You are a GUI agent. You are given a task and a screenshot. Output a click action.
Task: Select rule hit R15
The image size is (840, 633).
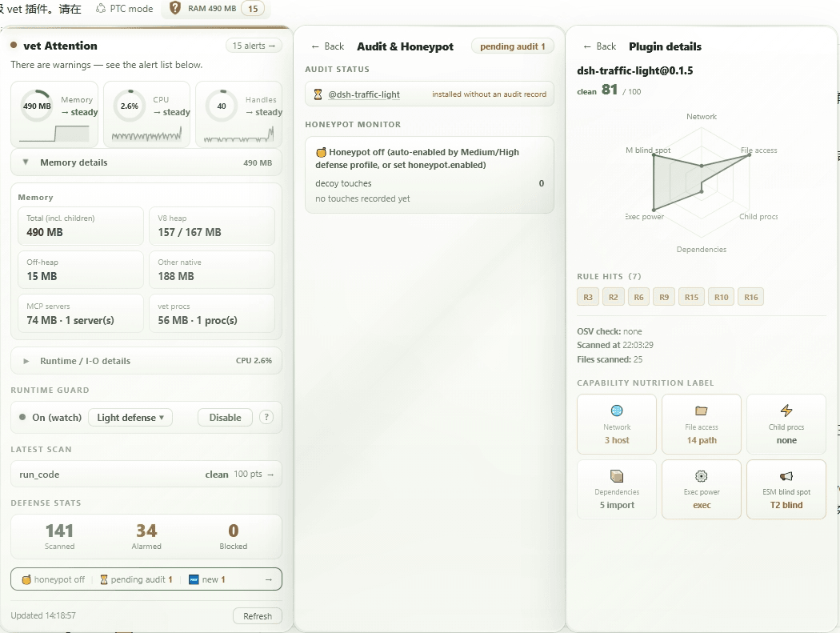pyautogui.click(x=691, y=297)
